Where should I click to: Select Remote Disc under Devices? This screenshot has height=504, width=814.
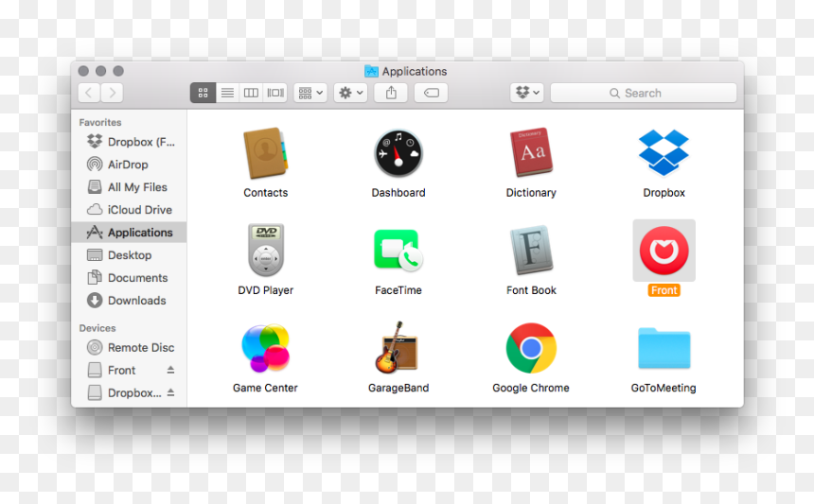(130, 347)
